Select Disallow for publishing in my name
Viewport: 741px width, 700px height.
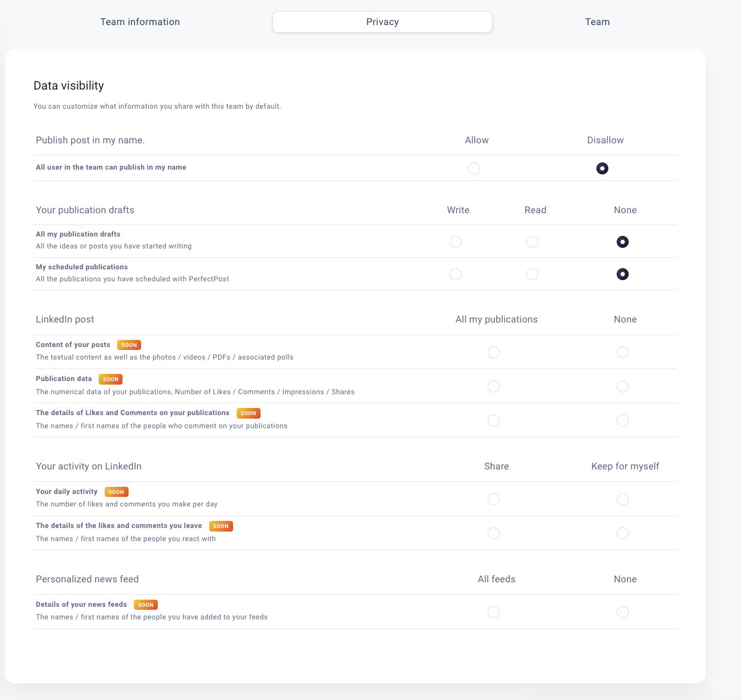coord(602,168)
